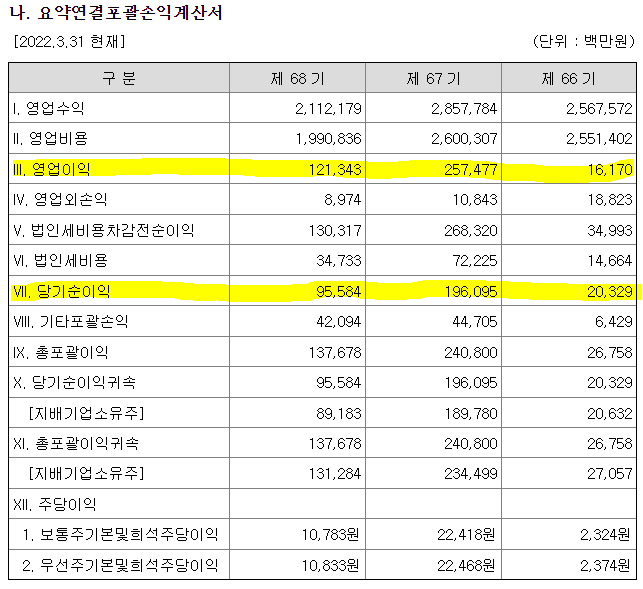This screenshot has height=589, width=643.
Task: Click the row label 'VIII. 기타포괄손익'
Action: [x=71, y=321]
